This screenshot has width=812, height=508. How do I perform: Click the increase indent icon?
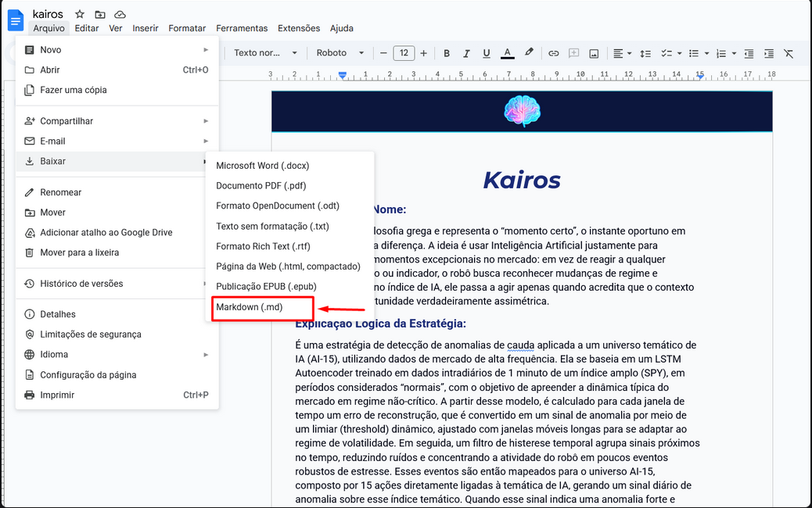point(768,53)
